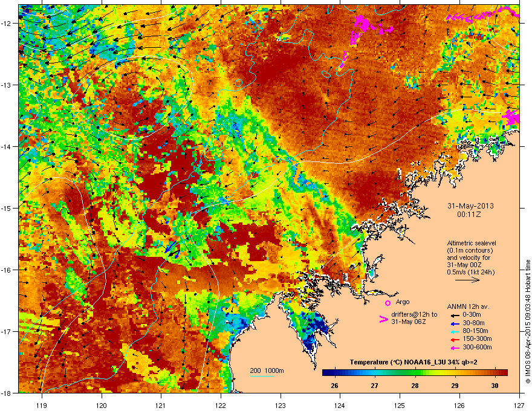Click the cyan arrow beside 80-150m
Viewport: 532px width, 411px height.
454,331
